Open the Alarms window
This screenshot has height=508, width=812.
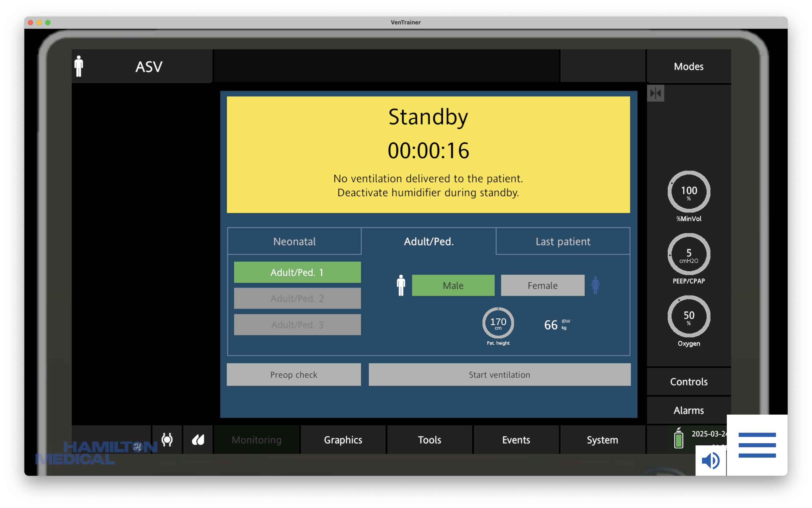[x=689, y=410]
